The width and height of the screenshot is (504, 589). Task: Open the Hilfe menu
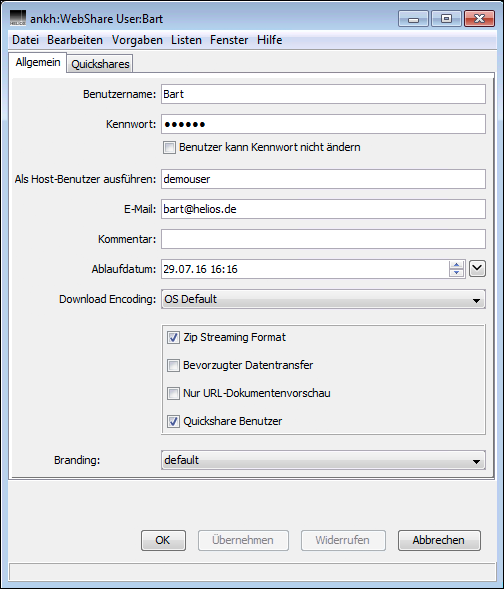[270, 40]
